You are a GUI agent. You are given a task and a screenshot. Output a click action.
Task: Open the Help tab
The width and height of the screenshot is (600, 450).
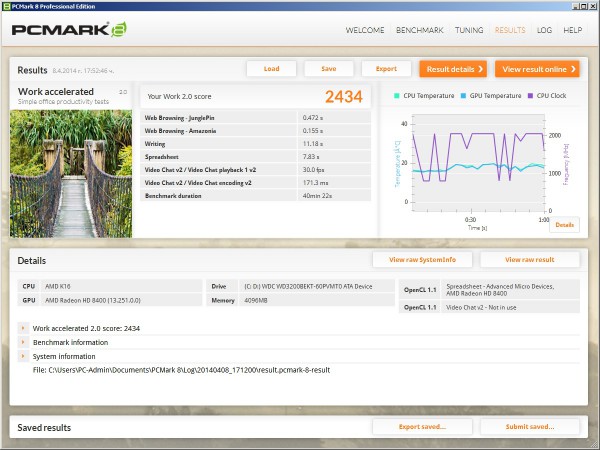pos(572,30)
